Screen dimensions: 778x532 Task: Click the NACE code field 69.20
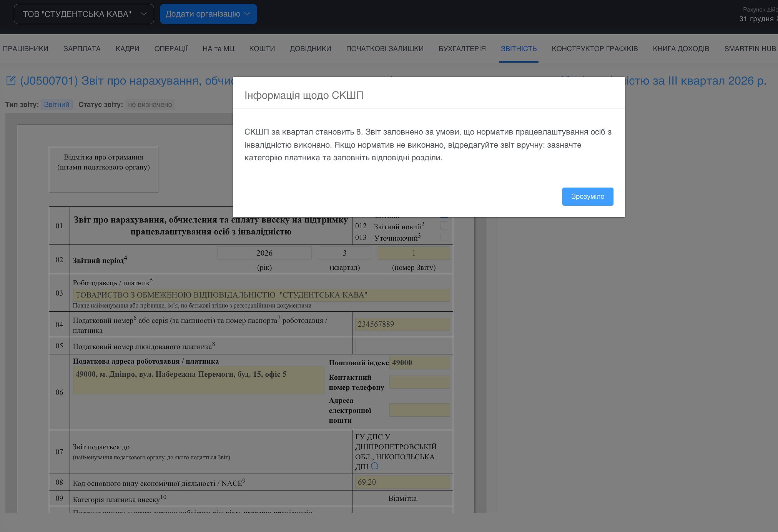click(x=402, y=482)
